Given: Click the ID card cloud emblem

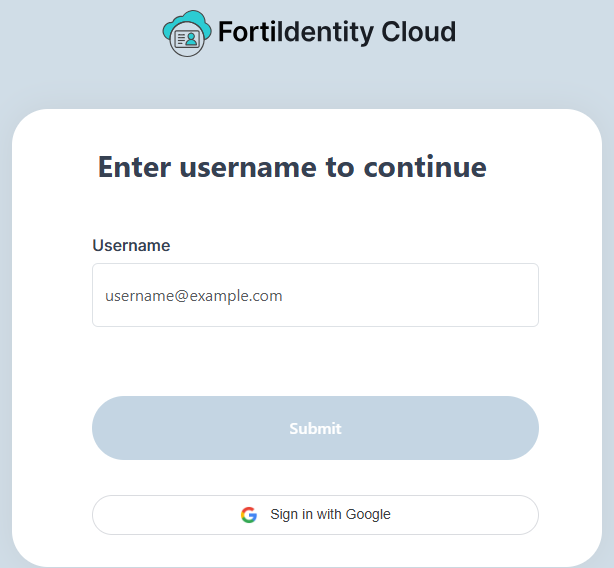Looking at the screenshot, I should (186, 33).
